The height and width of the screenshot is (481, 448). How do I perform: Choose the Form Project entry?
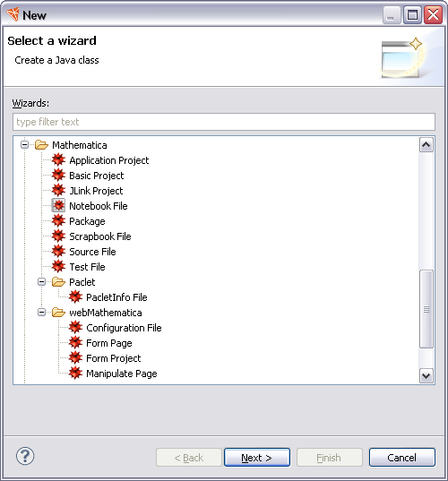pyautogui.click(x=113, y=358)
